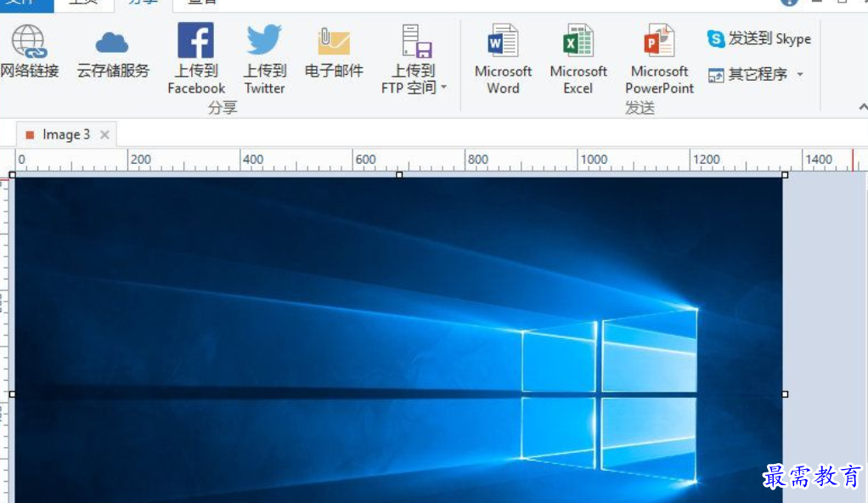The image size is (868, 503).
Task: Click top-right selection handle of image
Action: point(785,175)
